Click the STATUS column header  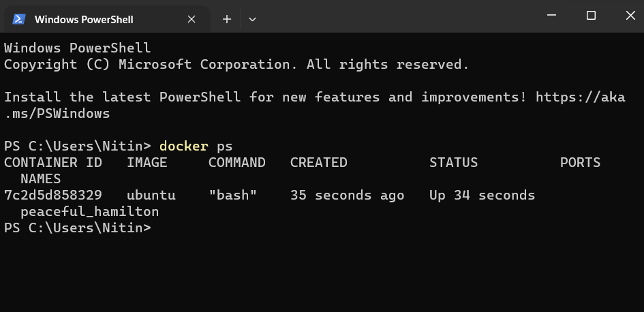coord(453,163)
